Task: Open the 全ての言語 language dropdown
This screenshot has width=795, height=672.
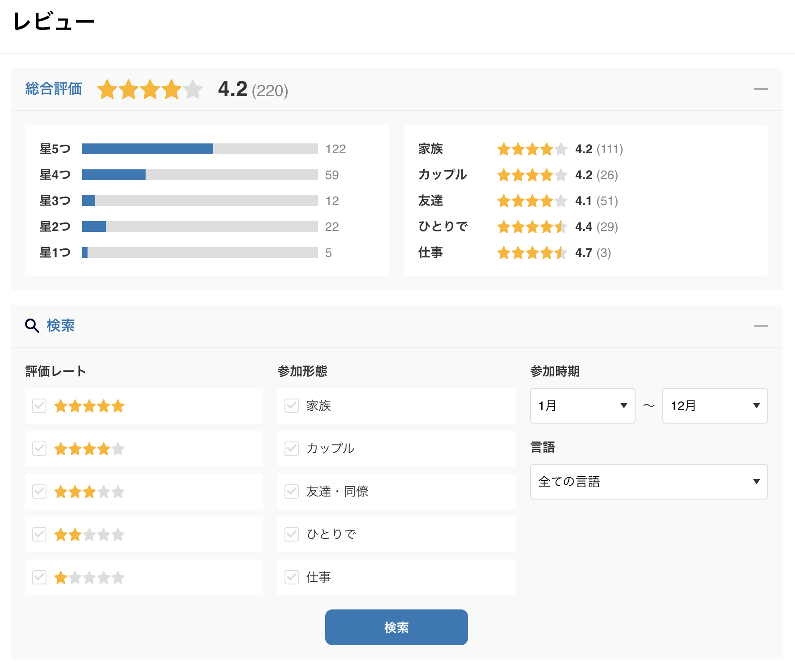Action: tap(649, 482)
